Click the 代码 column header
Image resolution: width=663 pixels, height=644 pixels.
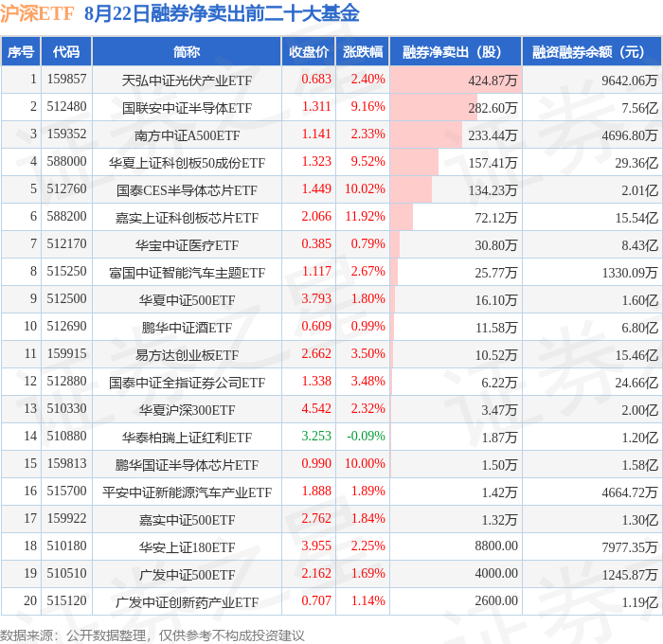tap(66, 52)
